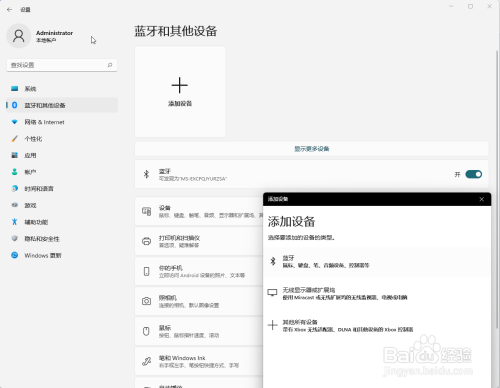The image size is (500, 388).
Task: Click the 系统 monitor icon
Action: [14, 88]
